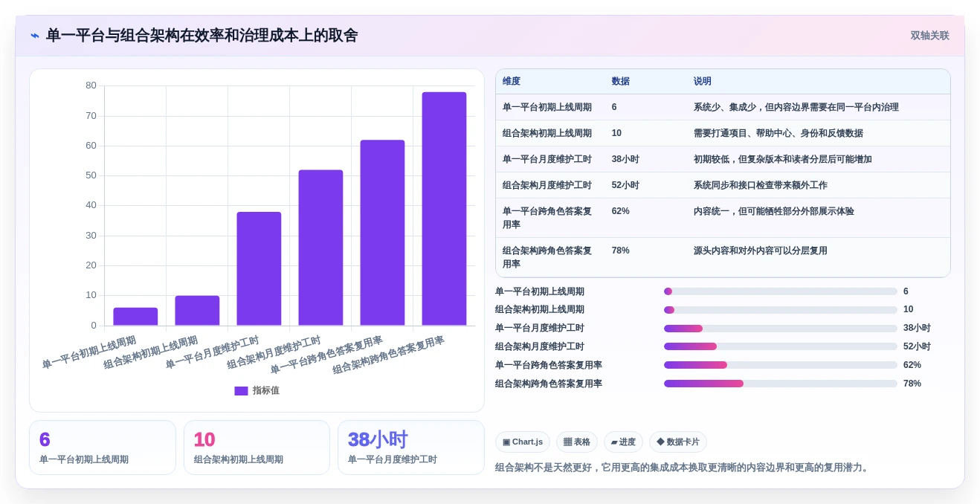Click the y-axis label 80
Screen dimensions: 980x504
(x=91, y=85)
